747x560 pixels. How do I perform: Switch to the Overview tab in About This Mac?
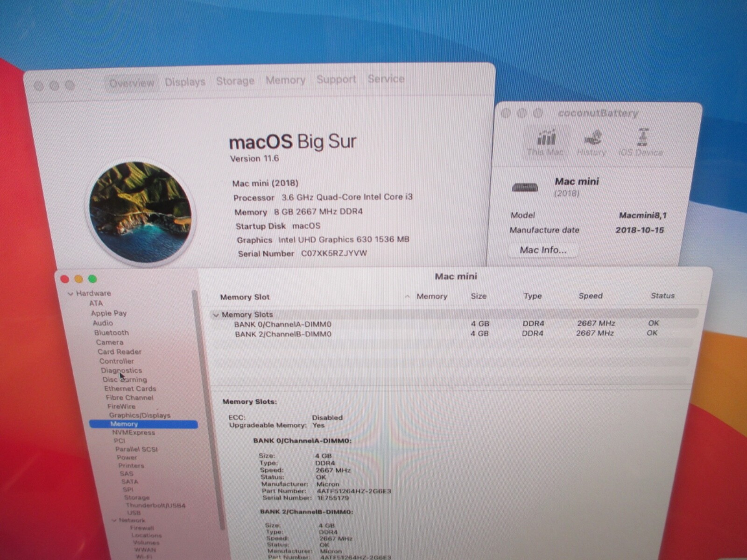point(131,84)
